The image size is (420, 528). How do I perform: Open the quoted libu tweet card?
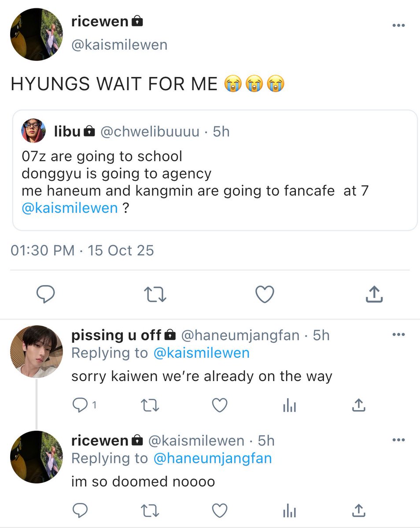pyautogui.click(x=214, y=170)
